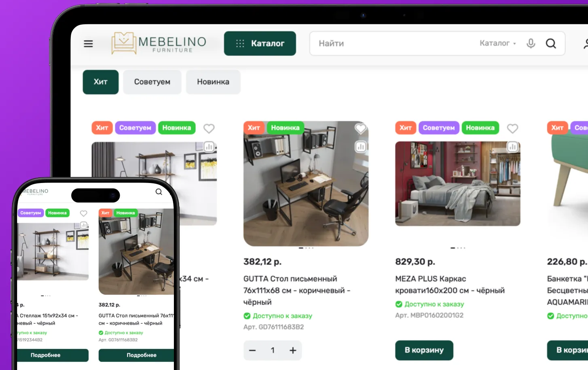Viewport: 588px width, 370px height.
Task: Click the Mebelino Furniture logo
Action: pos(159,43)
